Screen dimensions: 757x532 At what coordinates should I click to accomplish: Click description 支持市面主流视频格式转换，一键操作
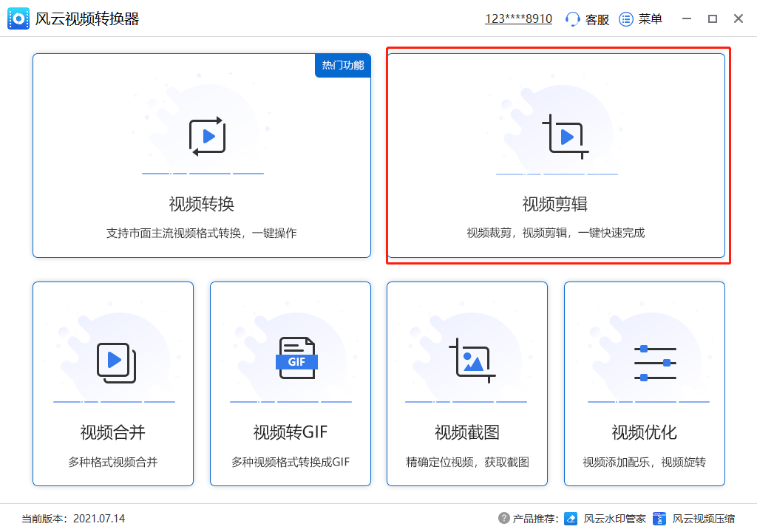201,233
